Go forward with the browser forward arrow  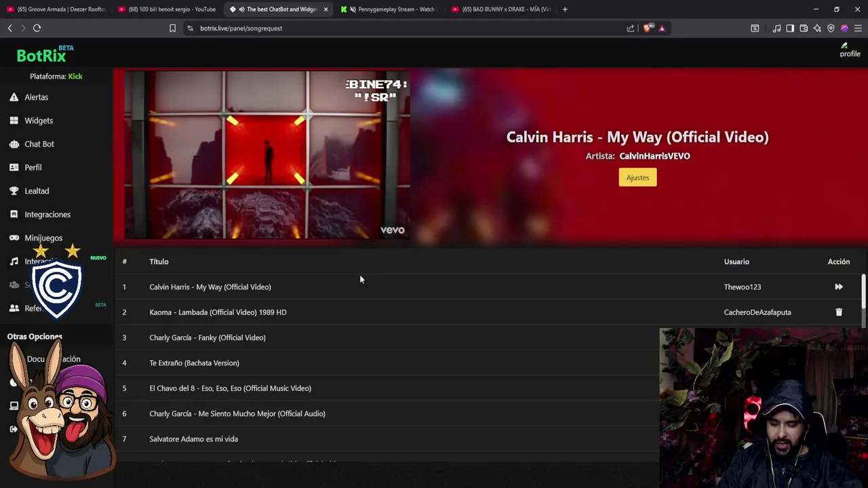pyautogui.click(x=23, y=28)
